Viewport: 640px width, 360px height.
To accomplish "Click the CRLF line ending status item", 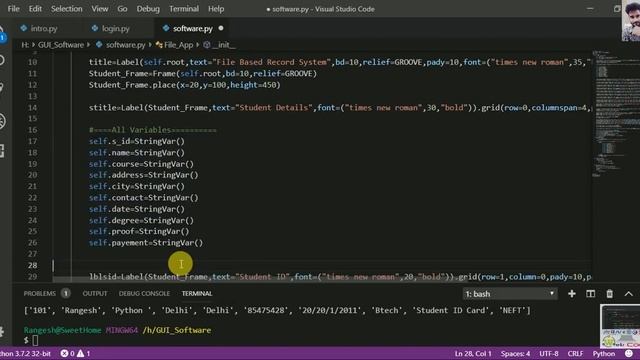I will pyautogui.click(x=576, y=353).
